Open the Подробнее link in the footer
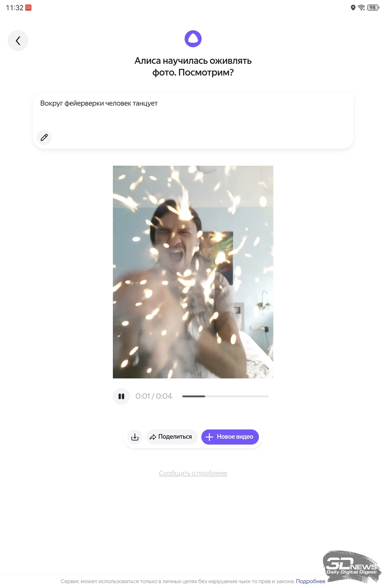The image size is (386, 588). click(310, 581)
